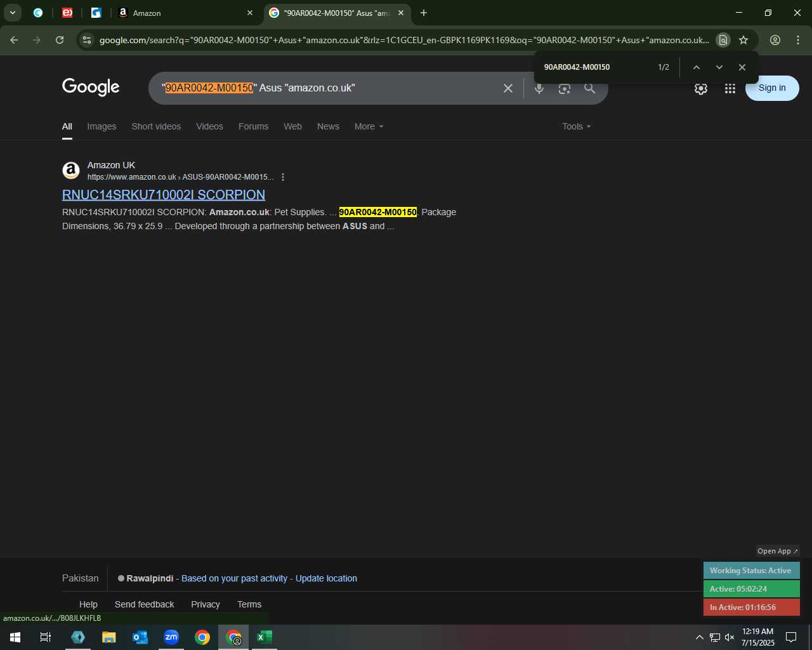
Task: Open Send feedback footer link
Action: click(144, 604)
